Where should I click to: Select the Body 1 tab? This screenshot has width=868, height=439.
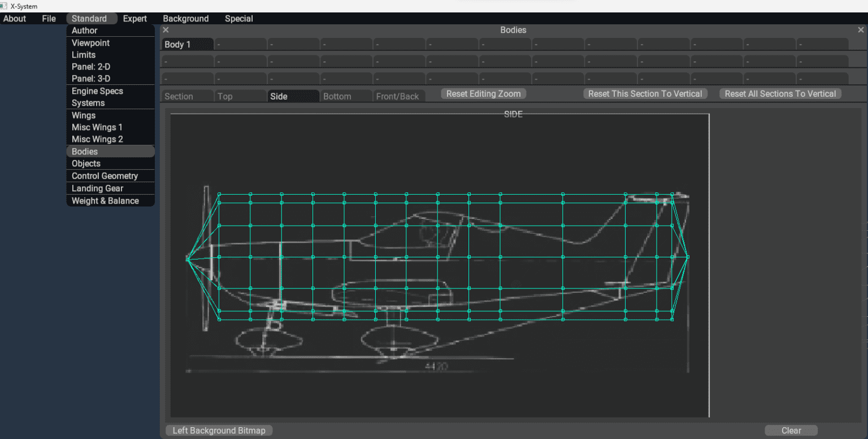tap(187, 43)
